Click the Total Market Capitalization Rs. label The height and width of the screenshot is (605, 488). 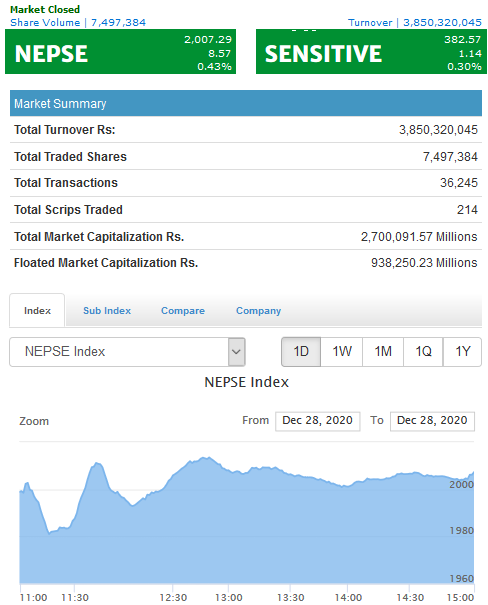(99, 237)
